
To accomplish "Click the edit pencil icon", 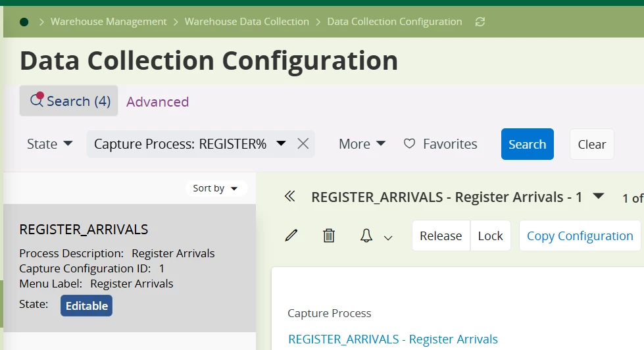I will pos(291,236).
